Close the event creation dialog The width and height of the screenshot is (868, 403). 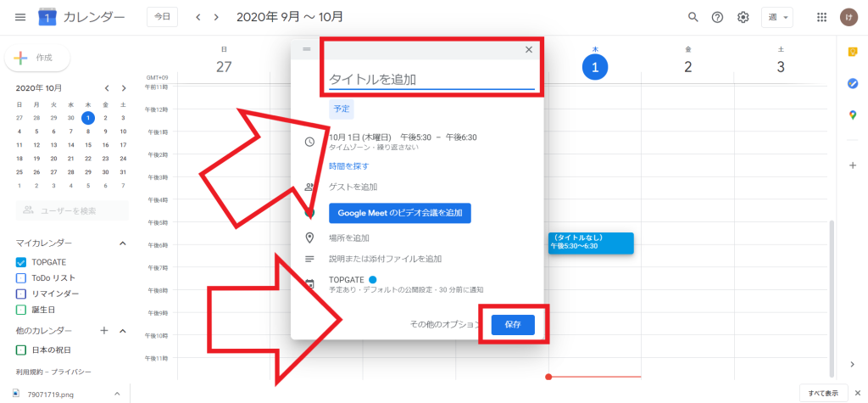coord(529,49)
